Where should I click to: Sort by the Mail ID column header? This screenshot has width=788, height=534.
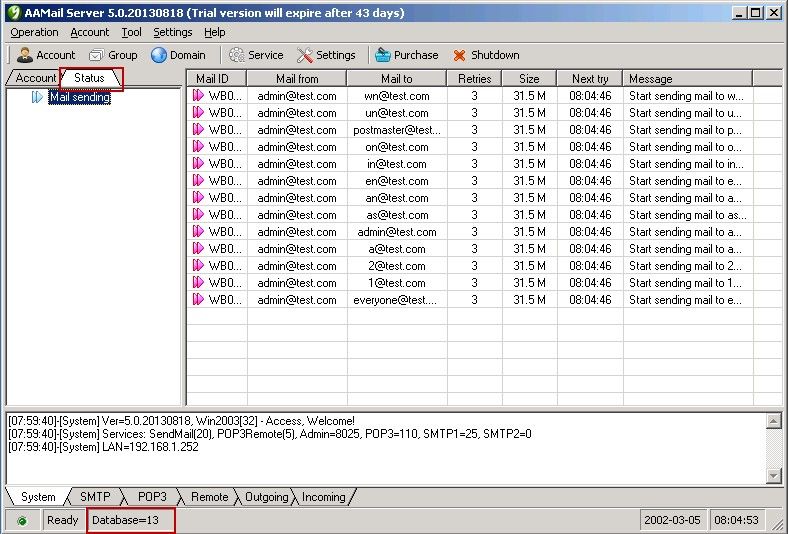[x=217, y=79]
